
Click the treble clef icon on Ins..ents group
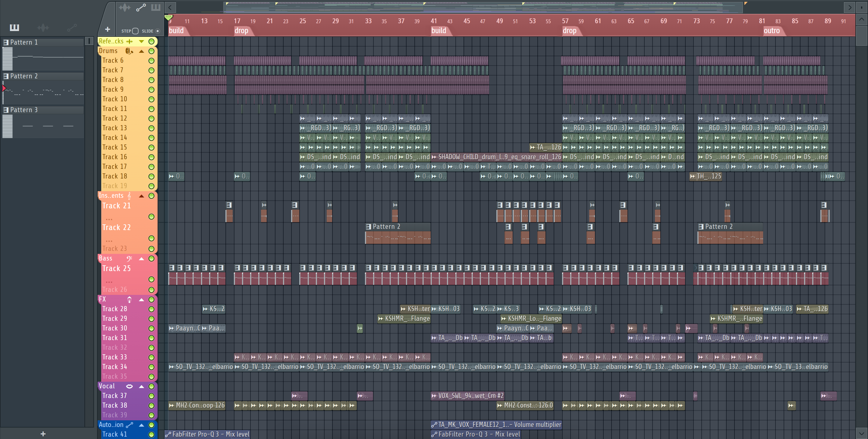(x=129, y=196)
